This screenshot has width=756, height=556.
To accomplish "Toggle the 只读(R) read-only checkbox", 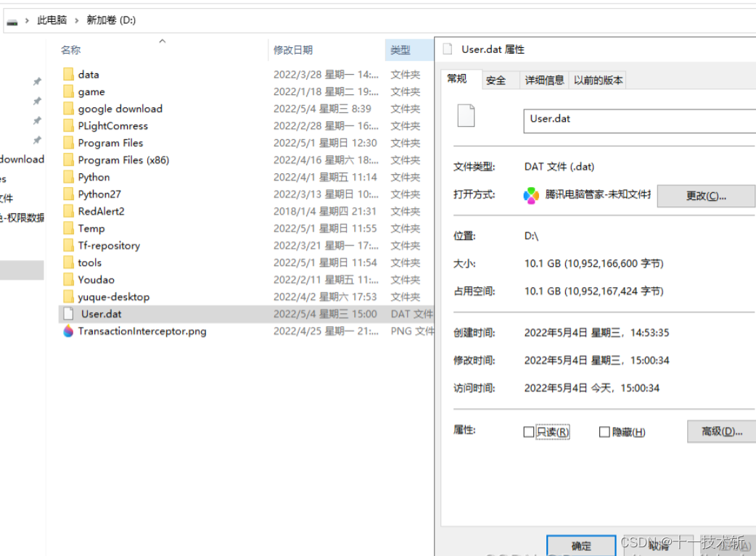I will pos(528,432).
